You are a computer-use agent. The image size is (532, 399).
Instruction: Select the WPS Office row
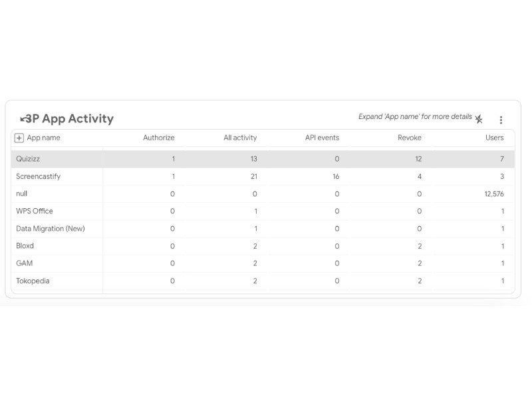(x=35, y=211)
